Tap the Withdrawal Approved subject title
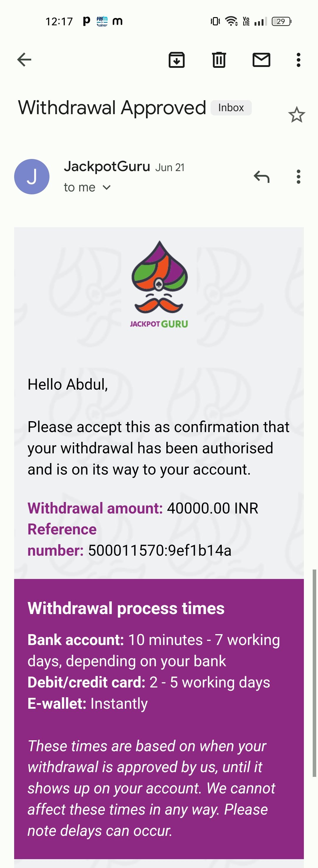Image resolution: width=318 pixels, height=868 pixels. click(x=112, y=108)
